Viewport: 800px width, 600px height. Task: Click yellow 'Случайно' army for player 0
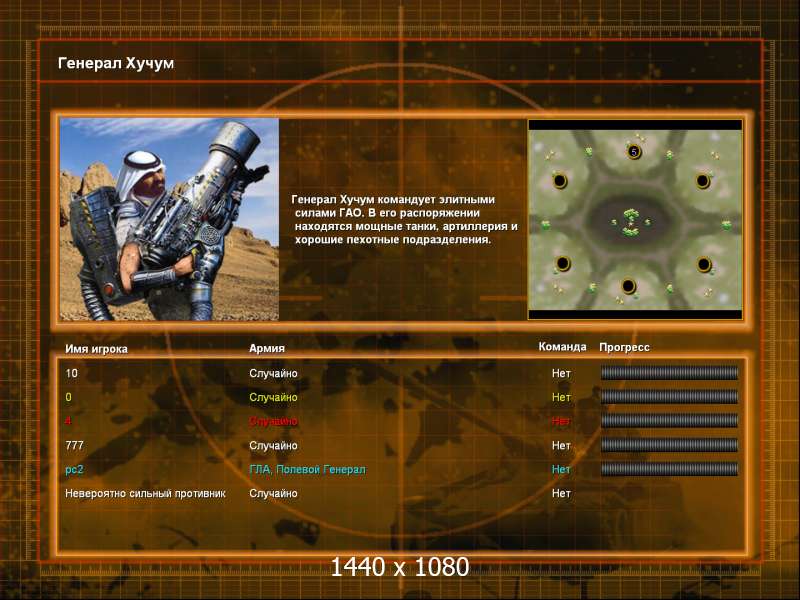[273, 397]
